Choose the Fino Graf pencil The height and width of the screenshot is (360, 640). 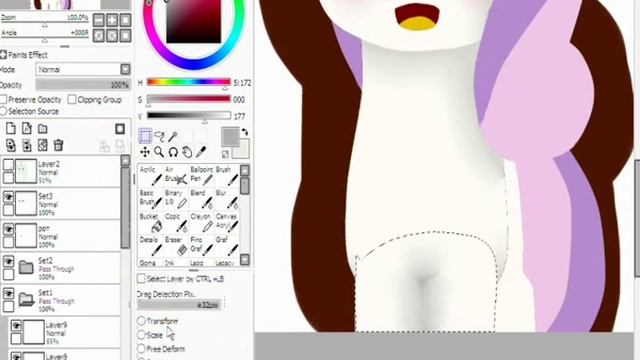pos(201,246)
